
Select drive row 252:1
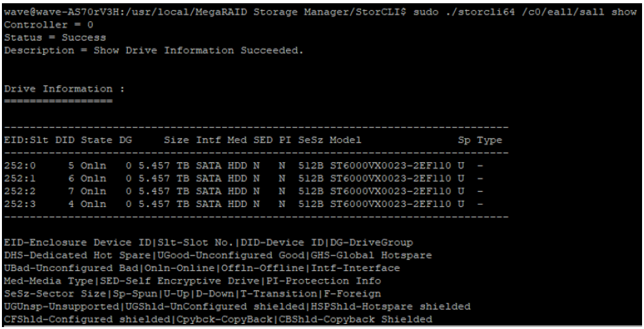[244, 178]
